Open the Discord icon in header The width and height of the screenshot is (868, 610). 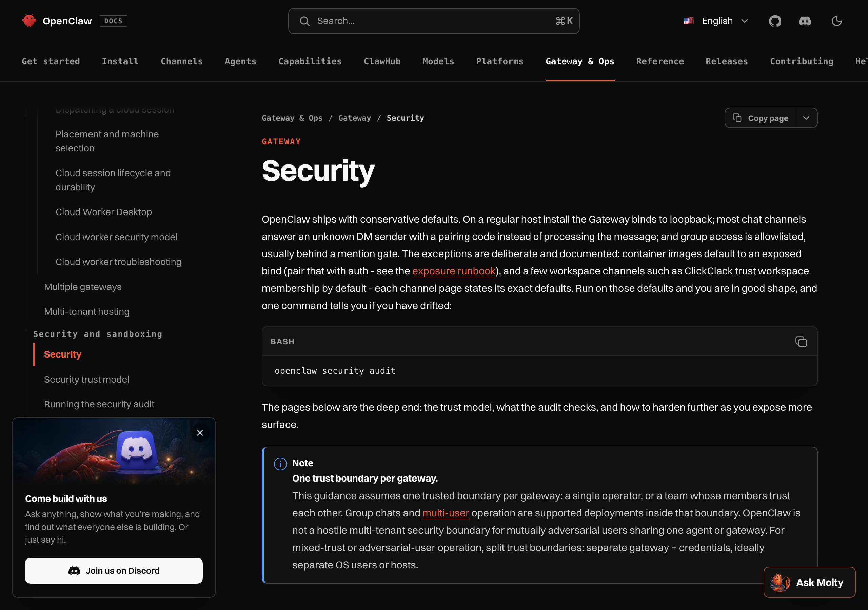pos(805,21)
